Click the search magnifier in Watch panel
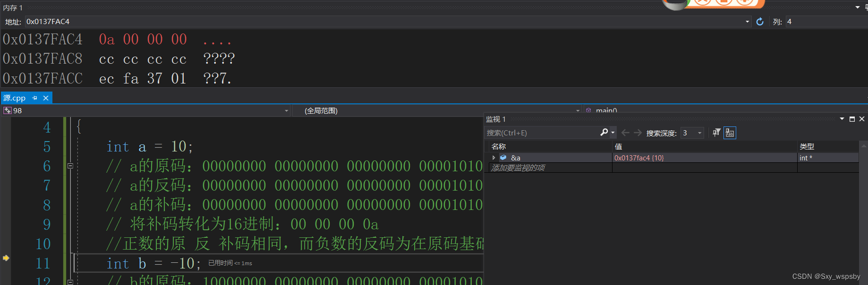 (604, 133)
